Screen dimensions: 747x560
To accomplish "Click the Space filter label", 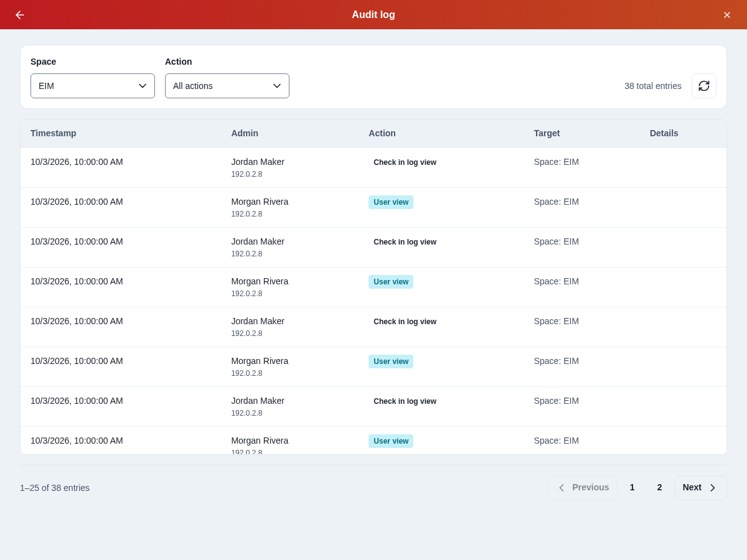I will [x=44, y=62].
